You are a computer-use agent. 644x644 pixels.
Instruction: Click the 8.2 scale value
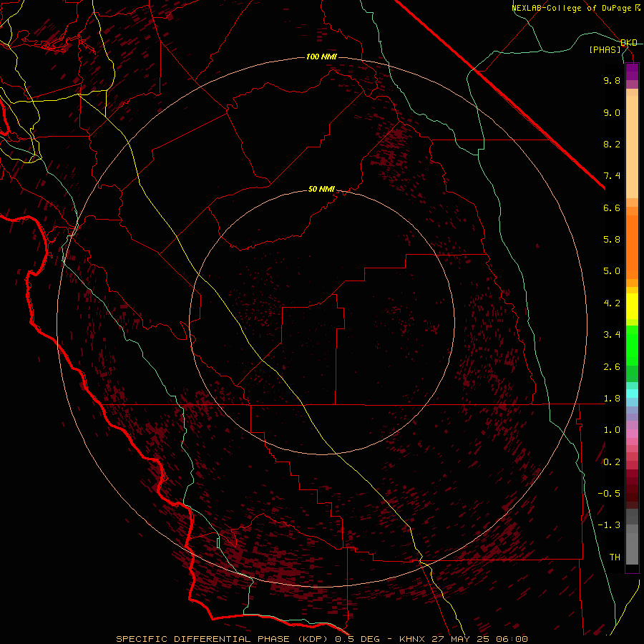click(x=612, y=144)
